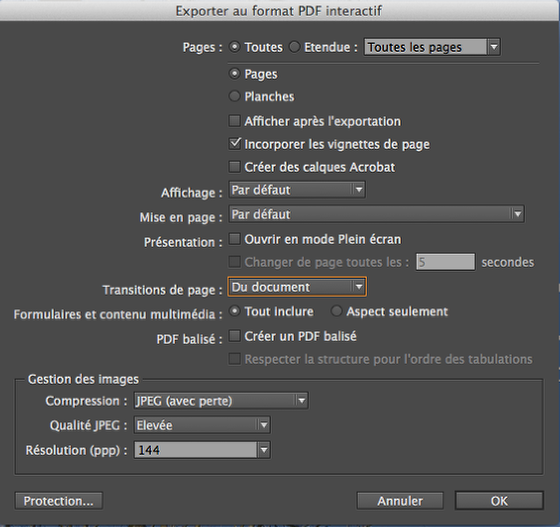Click the Protection... button
560x527 pixels.
point(59,501)
